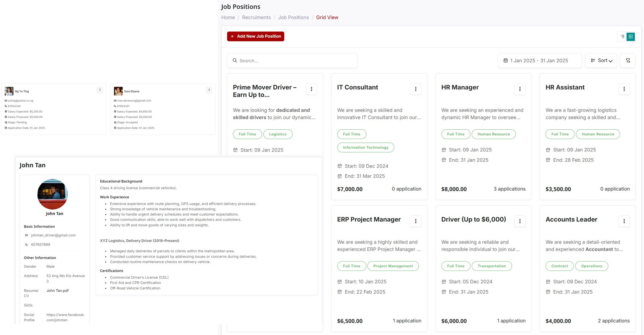The width and height of the screenshot is (644, 335).
Task: Open Sara Diyana applicant options menu
Action: (x=209, y=90)
